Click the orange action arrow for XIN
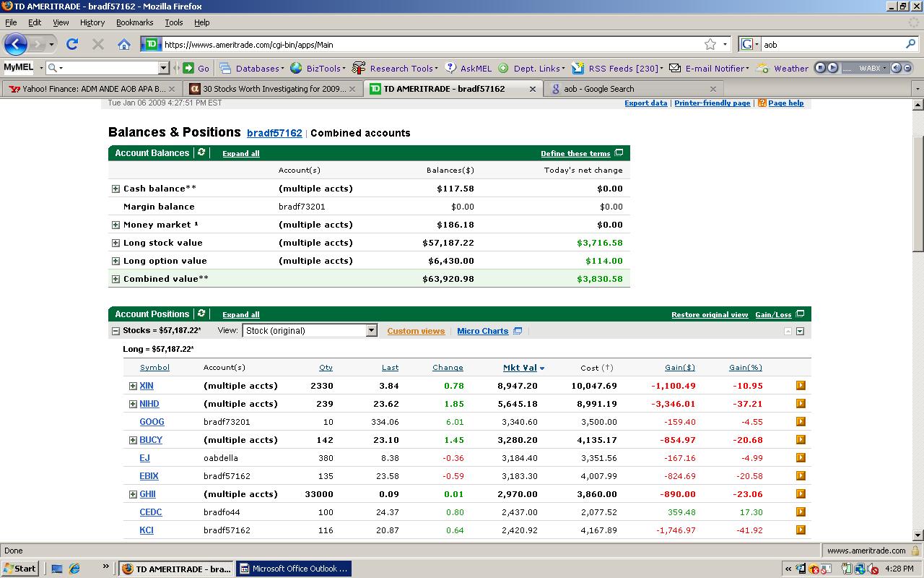The image size is (924, 578). (x=800, y=386)
